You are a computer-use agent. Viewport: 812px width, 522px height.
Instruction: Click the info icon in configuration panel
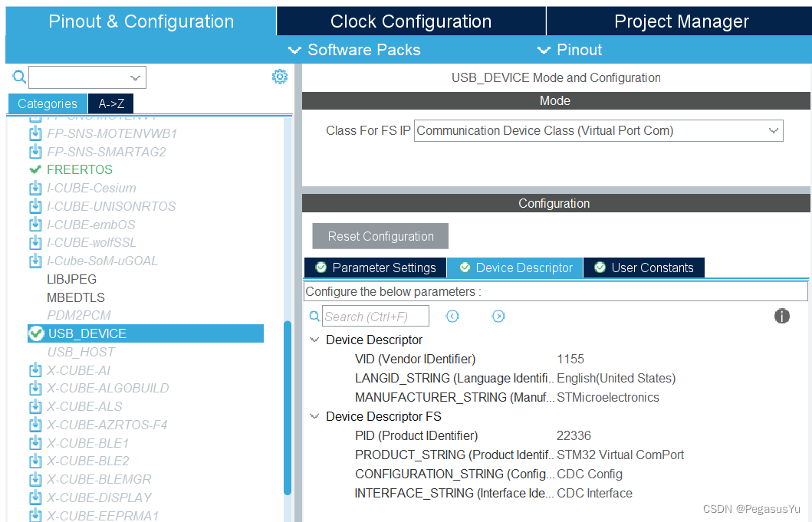click(781, 316)
